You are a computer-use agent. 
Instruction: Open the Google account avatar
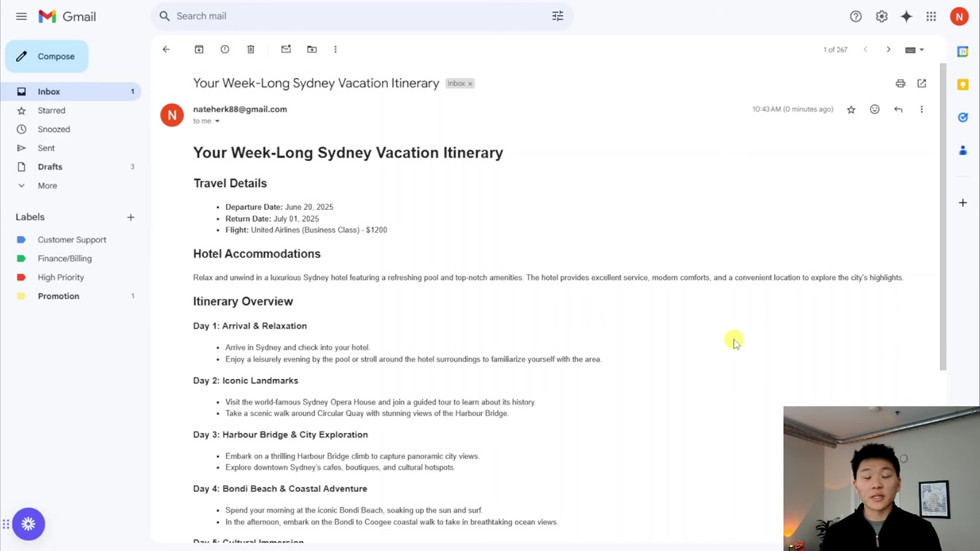click(x=959, y=16)
